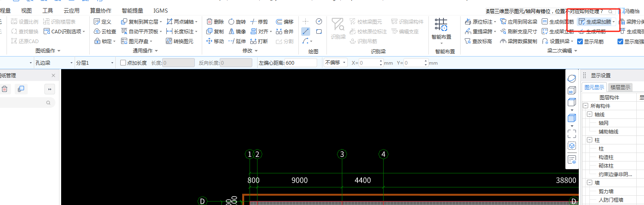Image resolution: width=644 pixels, height=205 pixels.
Task: Select the 移动 (Move) tool
Action: (x=215, y=41)
